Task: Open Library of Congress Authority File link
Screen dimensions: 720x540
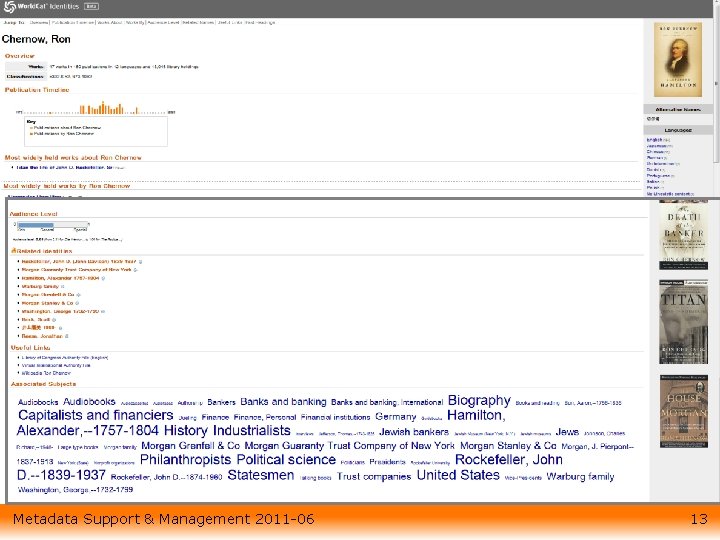Action: tap(65, 357)
